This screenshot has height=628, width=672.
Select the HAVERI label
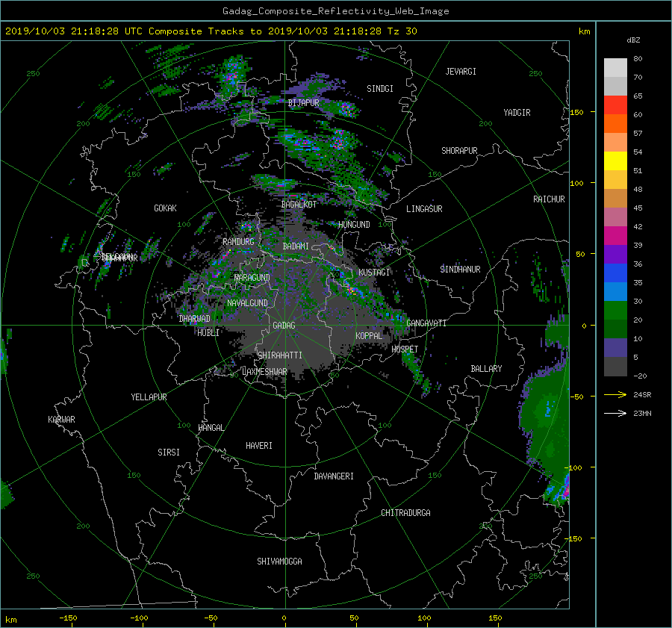(x=259, y=446)
